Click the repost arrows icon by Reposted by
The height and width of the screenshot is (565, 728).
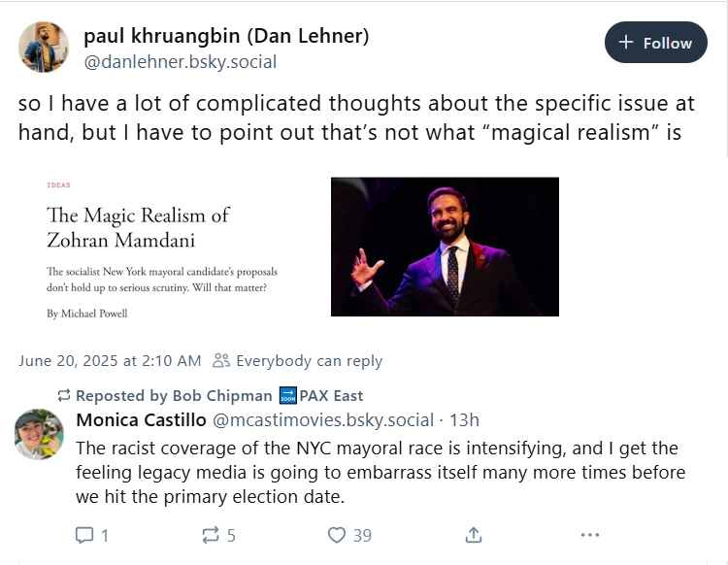tap(64, 395)
